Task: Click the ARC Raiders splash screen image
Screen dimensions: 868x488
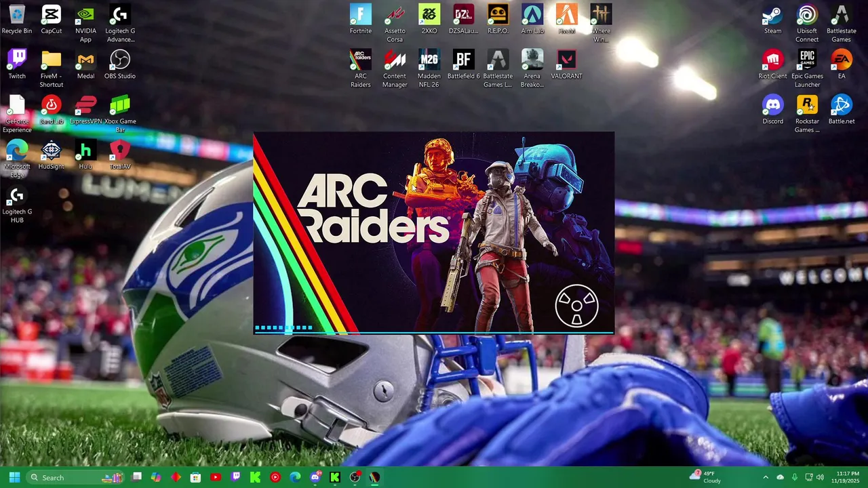Action: (x=434, y=233)
